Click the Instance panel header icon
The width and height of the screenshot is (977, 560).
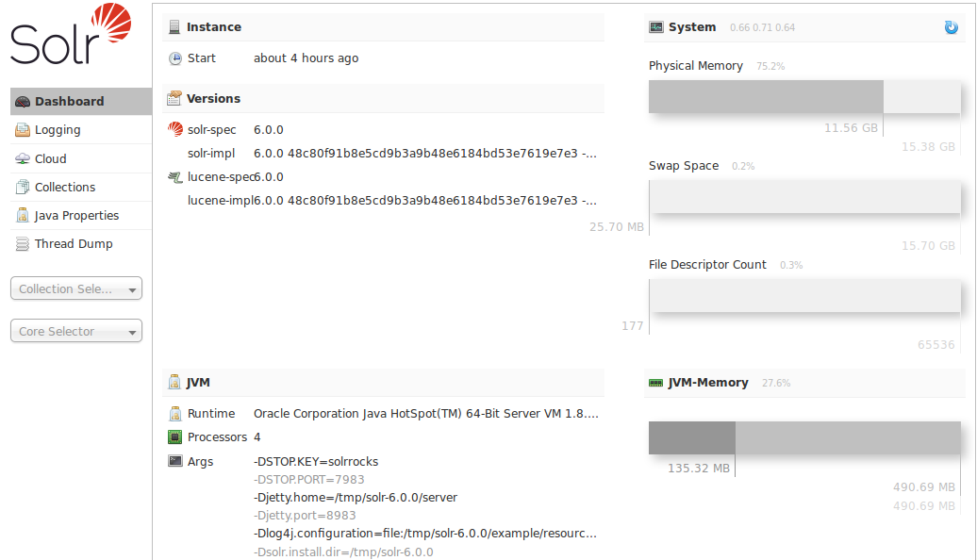(x=174, y=26)
